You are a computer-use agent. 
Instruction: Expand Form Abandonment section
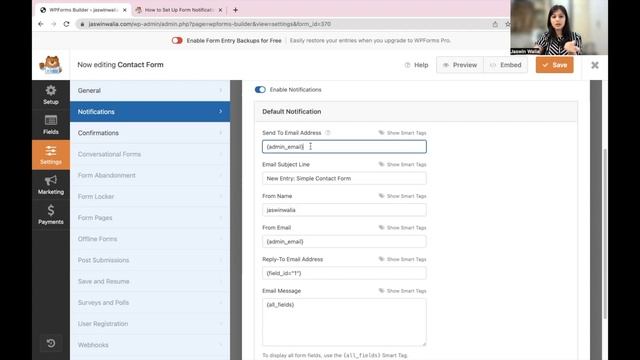tap(150, 175)
